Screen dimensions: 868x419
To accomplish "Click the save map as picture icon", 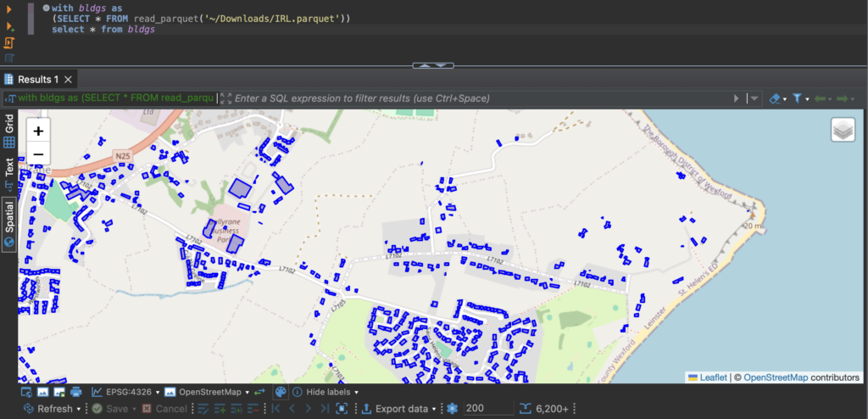I will pyautogui.click(x=59, y=392).
